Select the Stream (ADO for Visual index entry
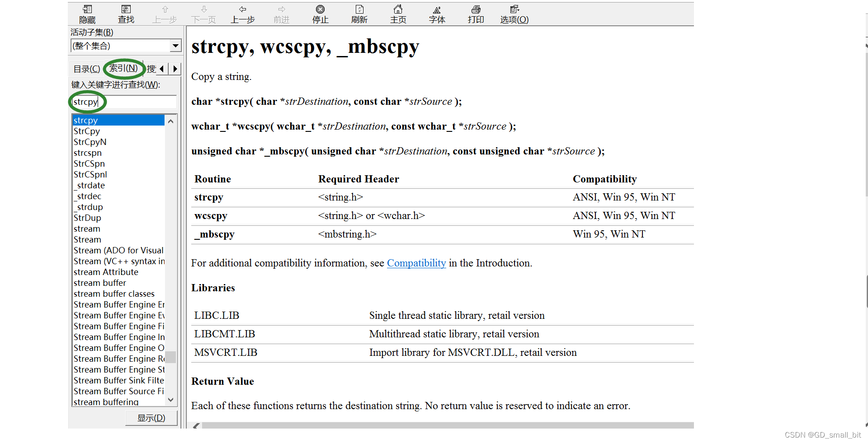 click(118, 250)
